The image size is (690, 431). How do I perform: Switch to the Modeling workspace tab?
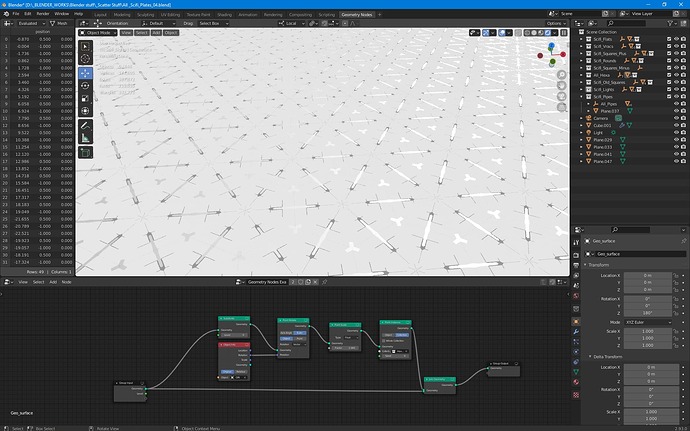[x=122, y=15]
